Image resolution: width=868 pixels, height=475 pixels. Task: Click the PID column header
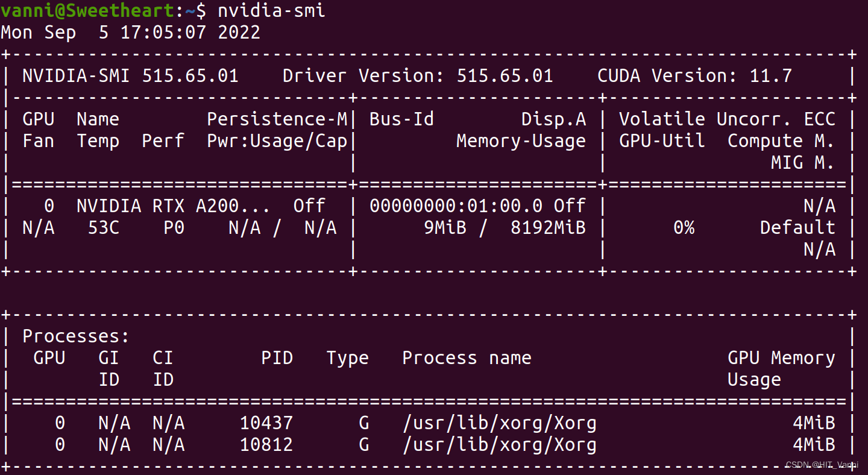277,357
